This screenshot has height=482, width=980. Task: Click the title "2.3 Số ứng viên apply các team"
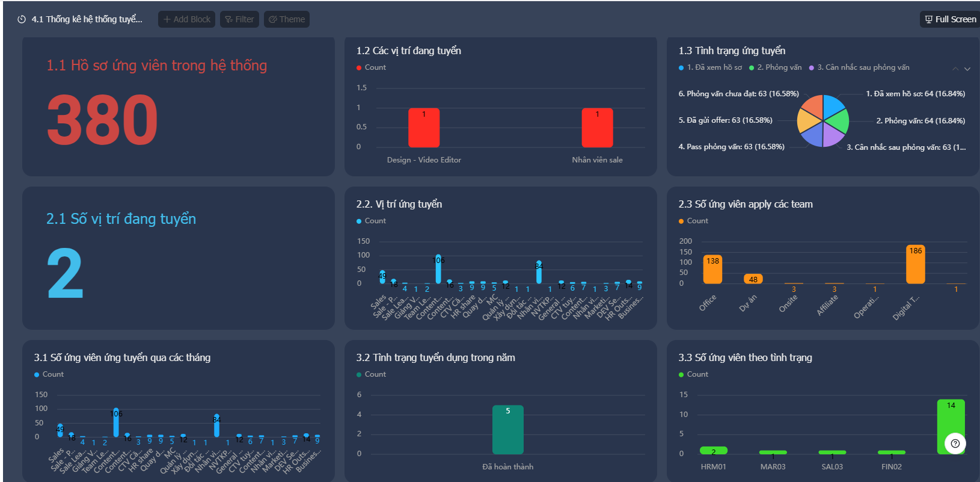pyautogui.click(x=746, y=205)
